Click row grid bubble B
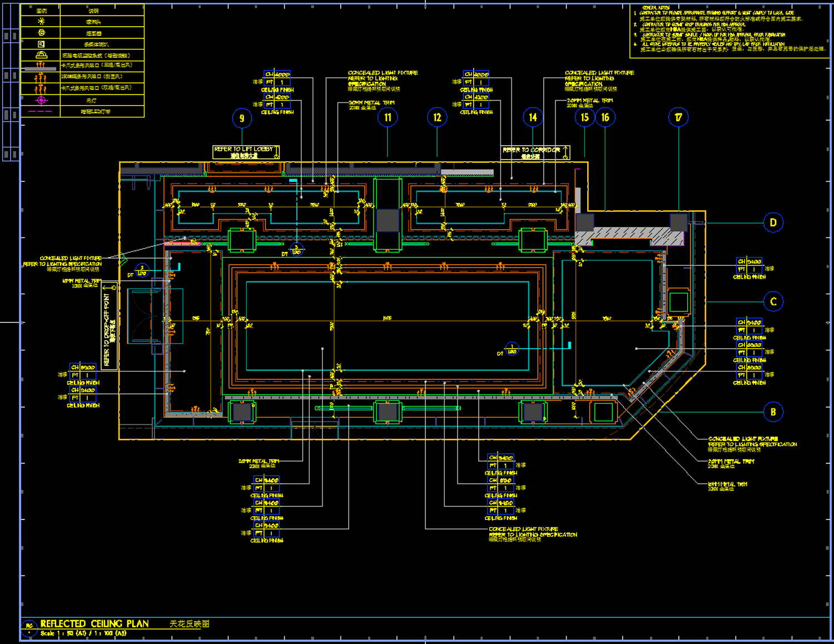834x644 pixels. (x=773, y=412)
